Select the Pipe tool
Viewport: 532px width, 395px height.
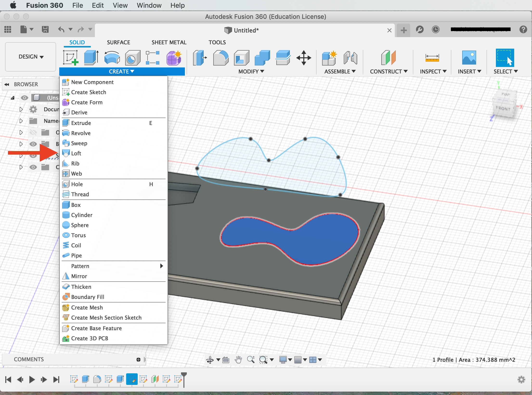point(76,255)
